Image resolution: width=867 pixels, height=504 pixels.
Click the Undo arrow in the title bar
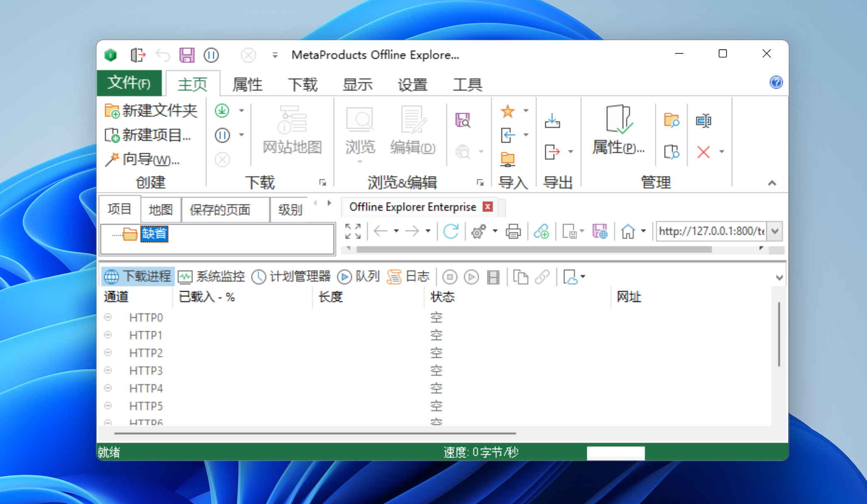(x=163, y=55)
